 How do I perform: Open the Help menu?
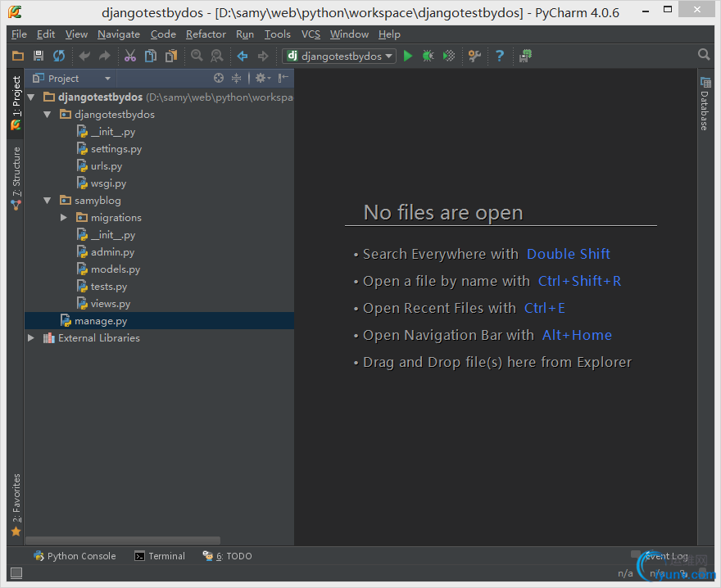coord(389,34)
